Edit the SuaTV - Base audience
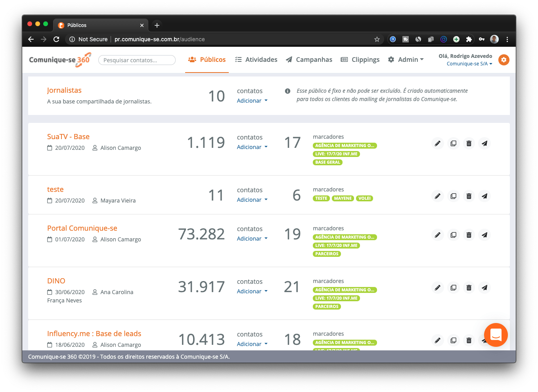This screenshot has width=538, height=392. pyautogui.click(x=438, y=143)
